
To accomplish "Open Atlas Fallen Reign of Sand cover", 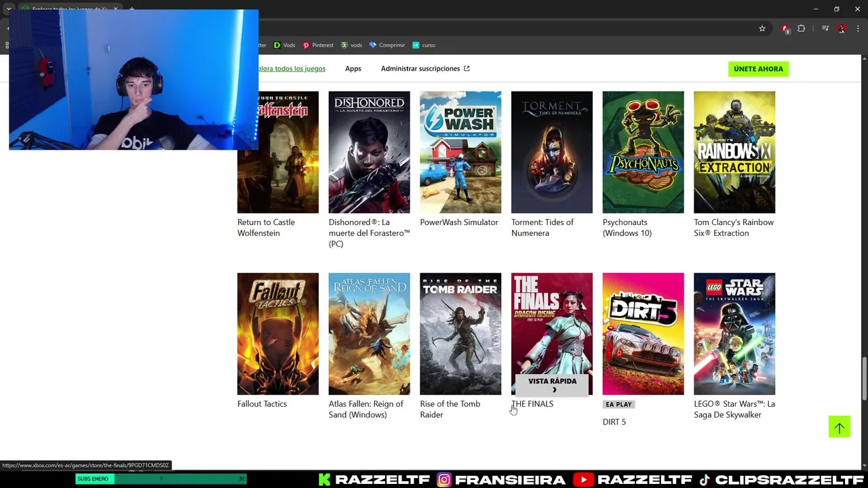I will 369,334.
